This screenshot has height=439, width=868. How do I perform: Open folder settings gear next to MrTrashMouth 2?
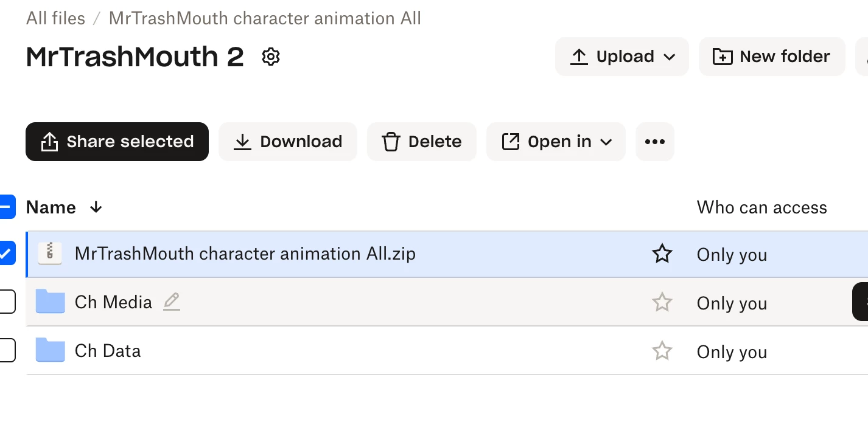point(270,57)
